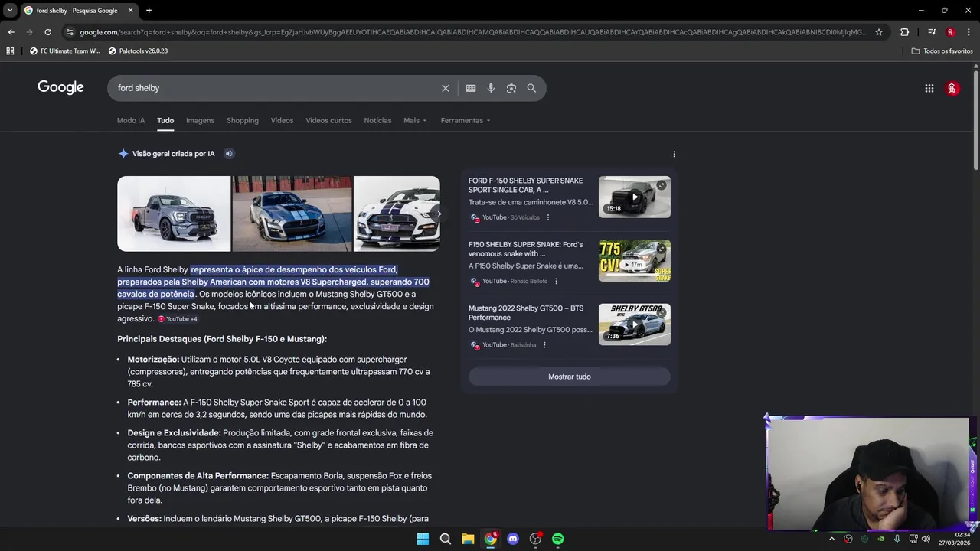This screenshot has height=551, width=980.
Task: Go to the Google homepage logo
Action: click(x=60, y=87)
